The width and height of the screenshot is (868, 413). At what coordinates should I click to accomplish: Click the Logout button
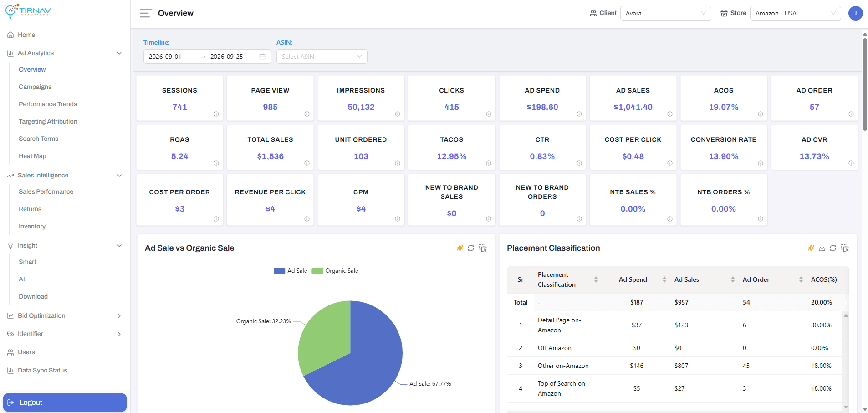tap(65, 403)
